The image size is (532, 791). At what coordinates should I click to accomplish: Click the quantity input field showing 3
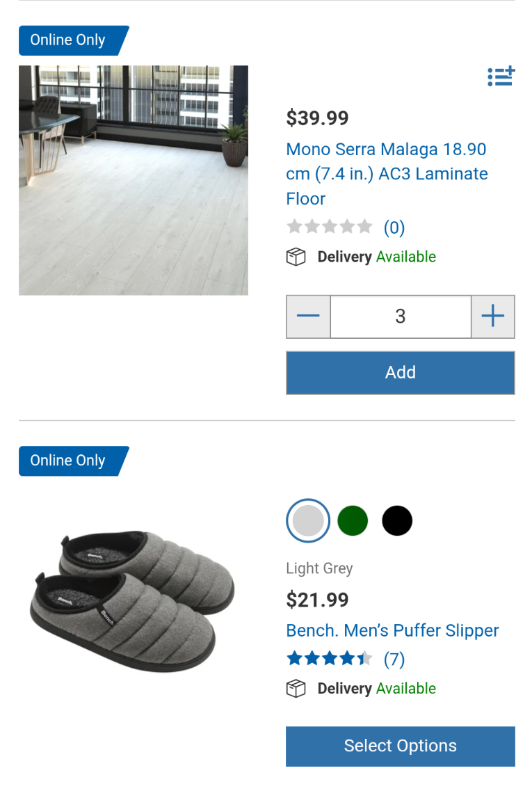pos(401,317)
